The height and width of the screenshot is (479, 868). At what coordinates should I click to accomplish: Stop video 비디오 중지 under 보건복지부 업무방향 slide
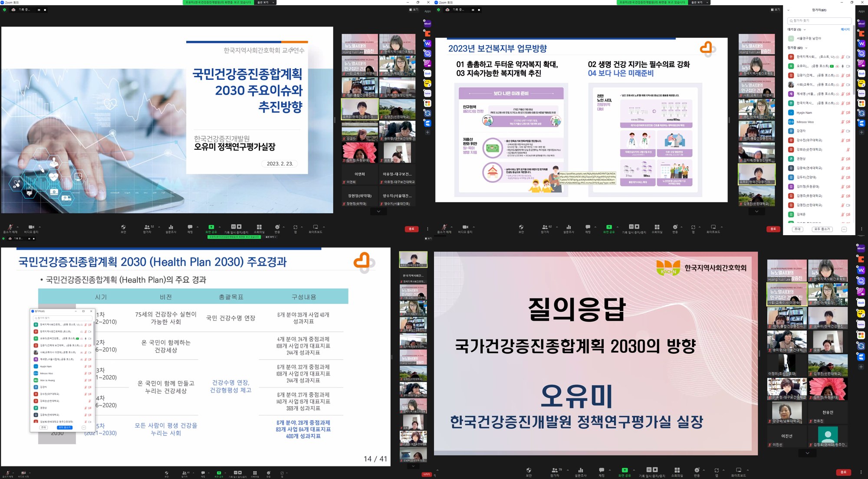tap(465, 228)
